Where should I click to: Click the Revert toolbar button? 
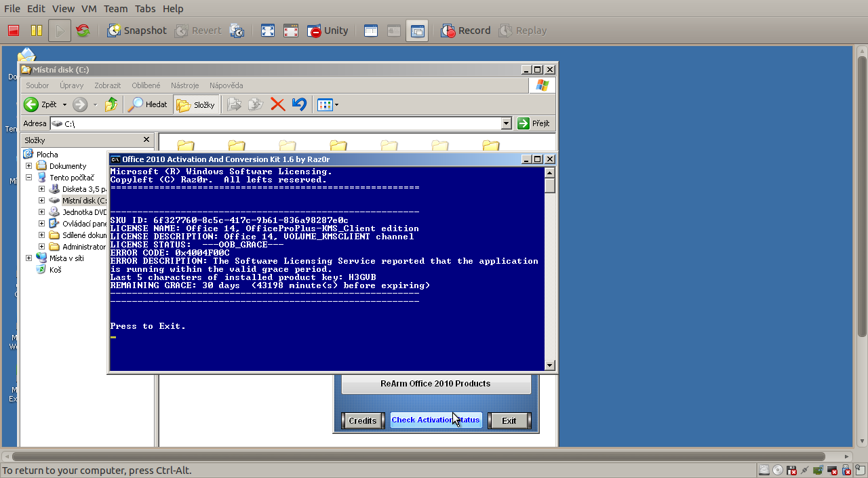198,31
